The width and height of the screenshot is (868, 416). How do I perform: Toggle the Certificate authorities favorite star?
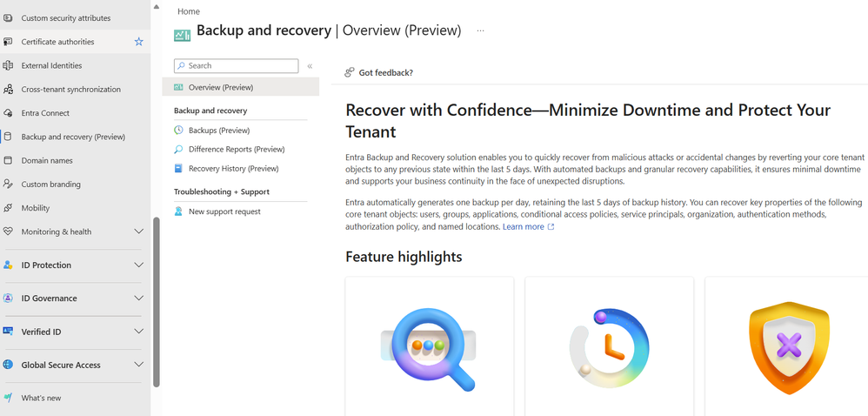click(139, 42)
